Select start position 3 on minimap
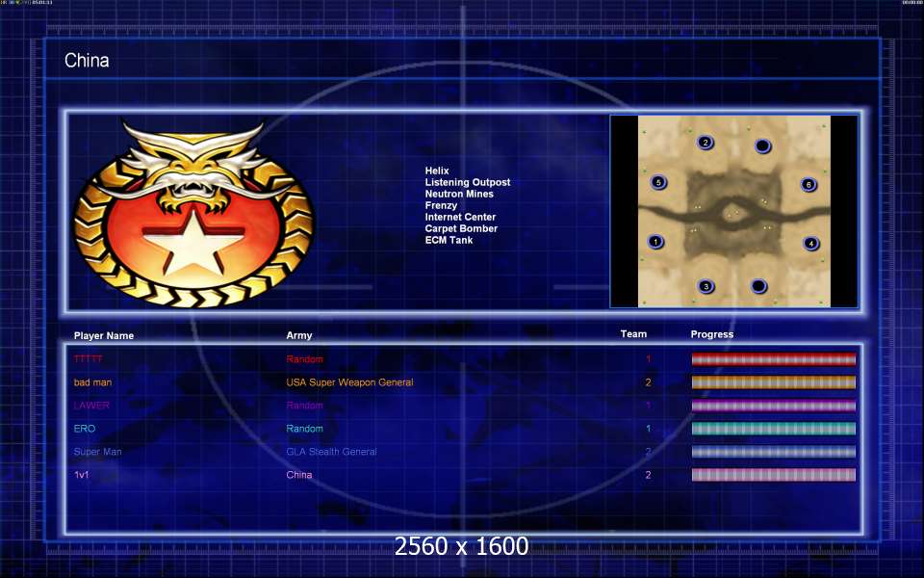The width and height of the screenshot is (924, 578). point(706,287)
